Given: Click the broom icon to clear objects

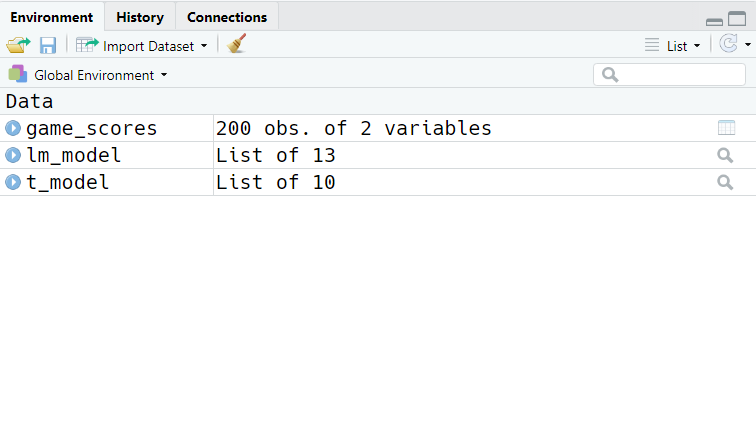Looking at the screenshot, I should coord(237,44).
